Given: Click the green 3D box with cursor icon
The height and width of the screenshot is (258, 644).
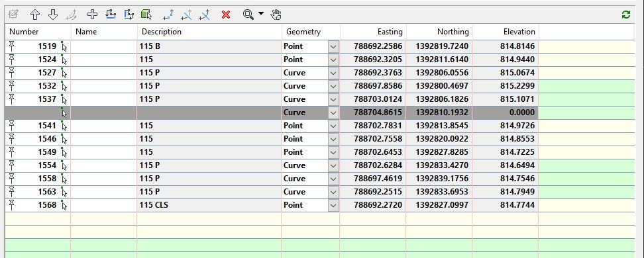Looking at the screenshot, I should (x=146, y=15).
